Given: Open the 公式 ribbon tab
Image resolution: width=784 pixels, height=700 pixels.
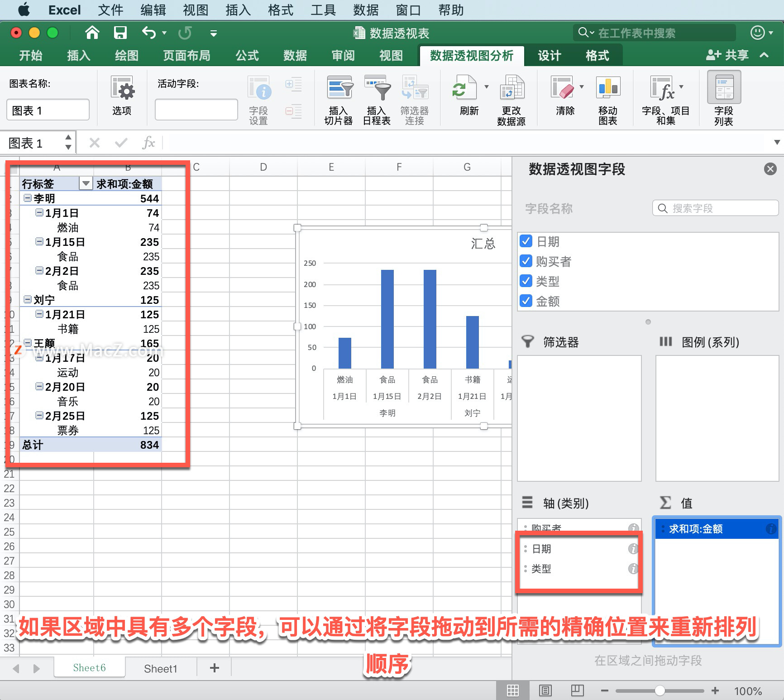Looking at the screenshot, I should 247,55.
